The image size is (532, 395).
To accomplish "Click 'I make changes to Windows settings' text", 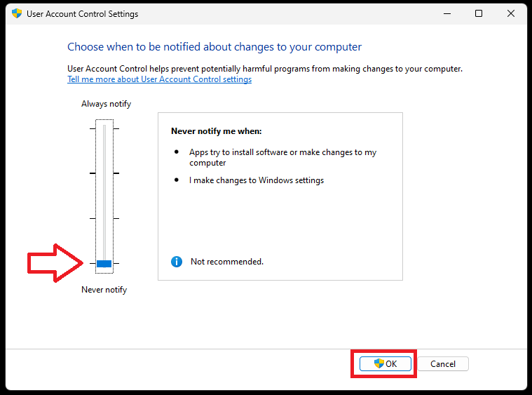I will click(x=257, y=180).
